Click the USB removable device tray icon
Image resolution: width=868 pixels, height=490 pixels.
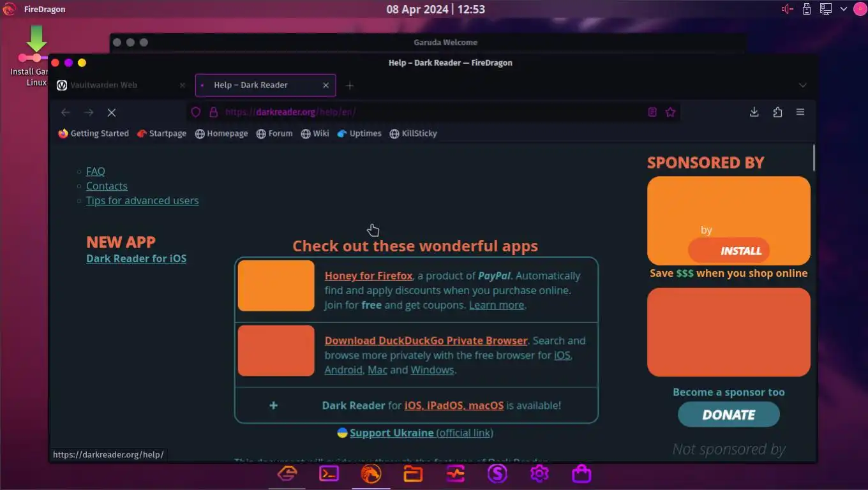tap(807, 9)
